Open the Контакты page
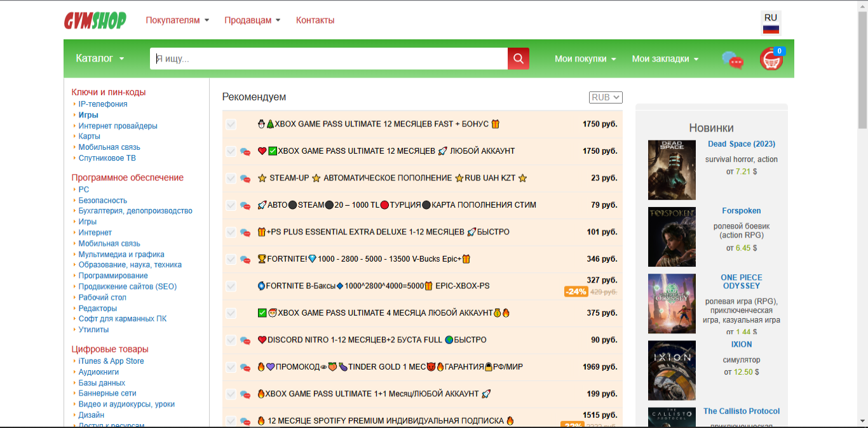This screenshot has width=868, height=428. pyautogui.click(x=315, y=20)
